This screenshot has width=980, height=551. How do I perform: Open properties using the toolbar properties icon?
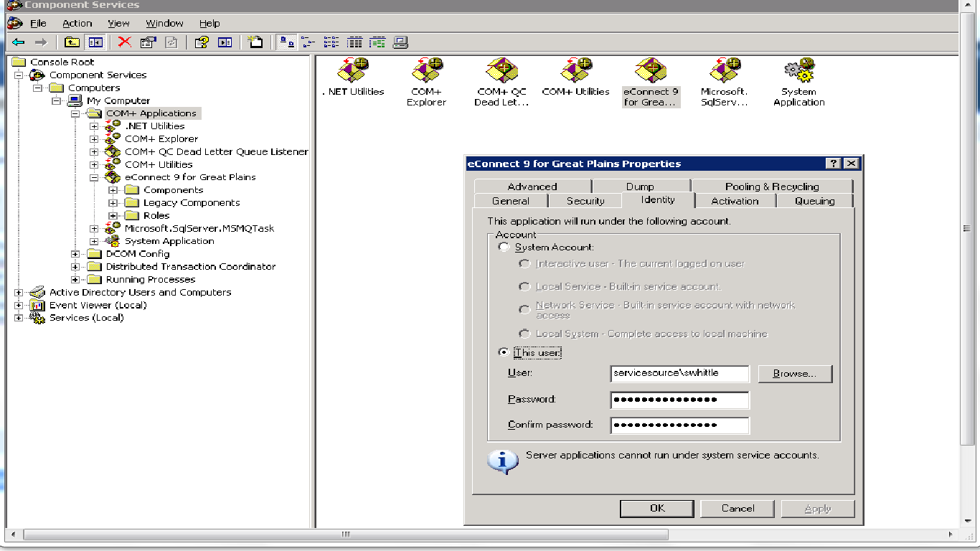coord(147,42)
